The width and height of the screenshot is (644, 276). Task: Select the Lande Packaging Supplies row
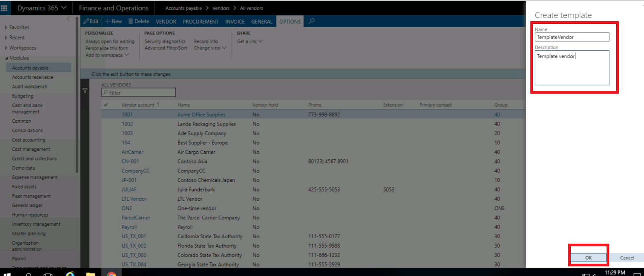tap(313, 124)
